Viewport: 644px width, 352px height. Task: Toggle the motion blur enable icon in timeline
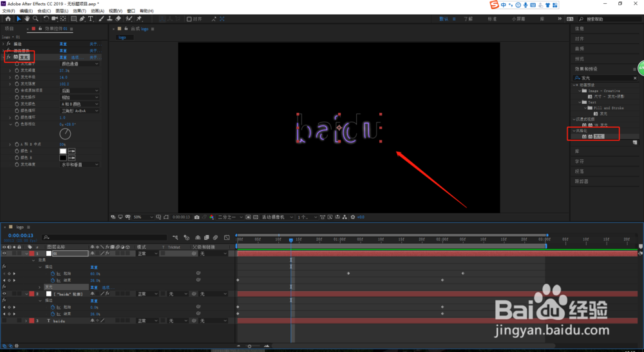pyautogui.click(x=215, y=238)
